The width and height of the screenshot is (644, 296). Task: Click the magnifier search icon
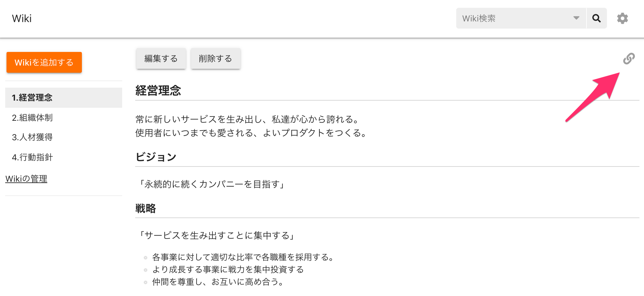tap(597, 18)
